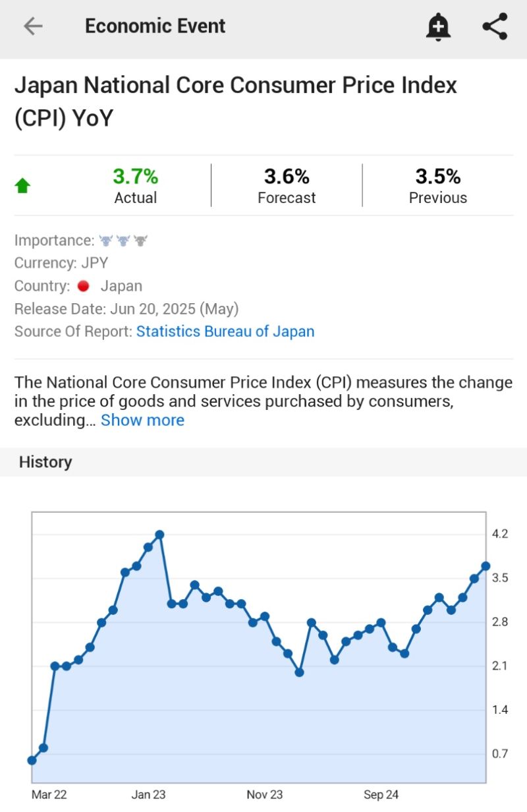527x812 pixels.
Task: Click the first, lowest data point on chart
Action: tap(32, 760)
